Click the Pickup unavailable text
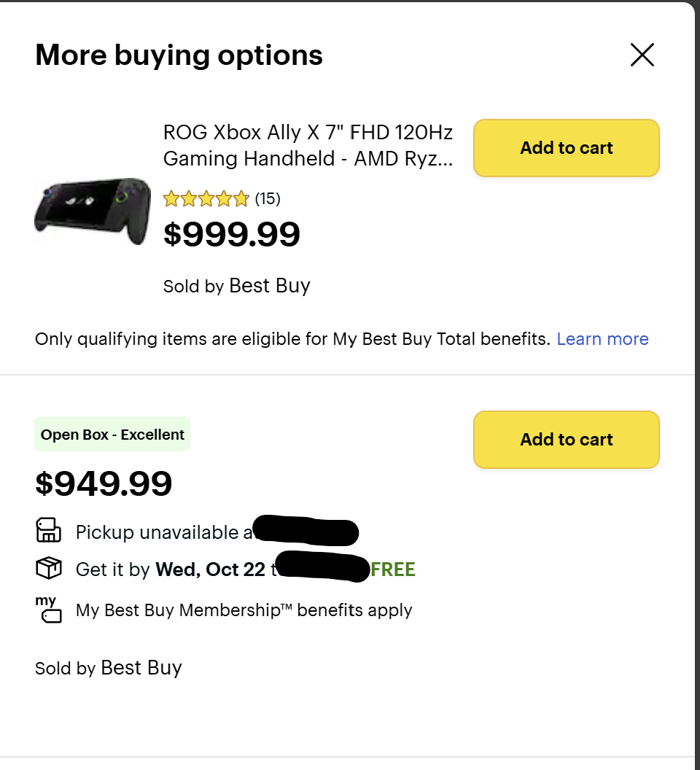Viewport: 700px width, 770px height. tap(157, 532)
